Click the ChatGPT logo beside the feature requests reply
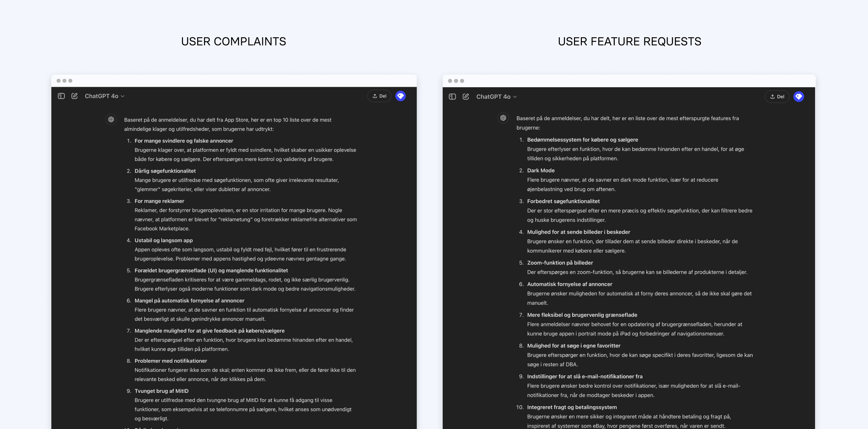Screen dimensions: 868x429 click(503, 118)
